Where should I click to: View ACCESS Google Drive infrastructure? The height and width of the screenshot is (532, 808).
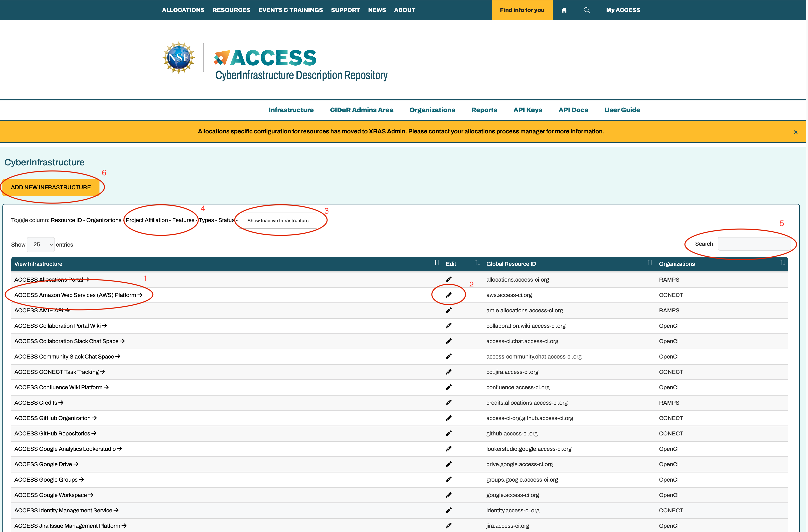[x=46, y=464]
